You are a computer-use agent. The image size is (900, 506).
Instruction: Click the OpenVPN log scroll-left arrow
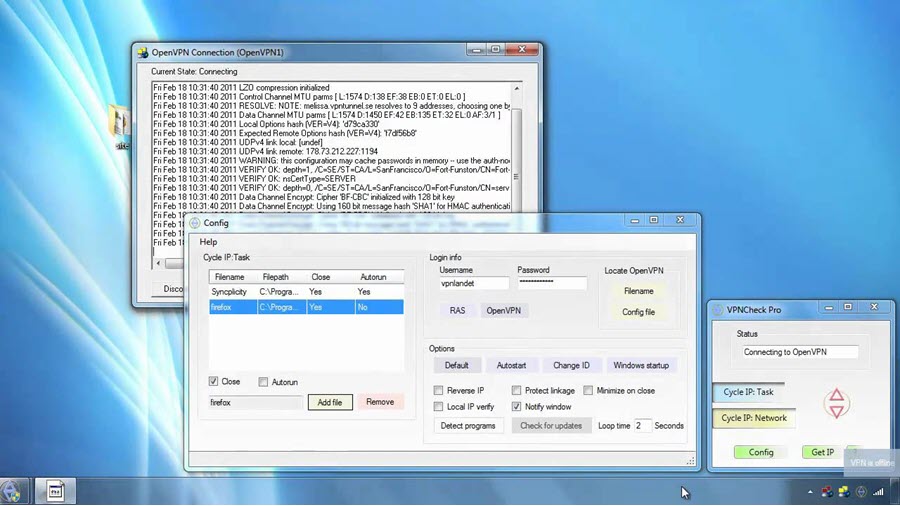[158, 264]
